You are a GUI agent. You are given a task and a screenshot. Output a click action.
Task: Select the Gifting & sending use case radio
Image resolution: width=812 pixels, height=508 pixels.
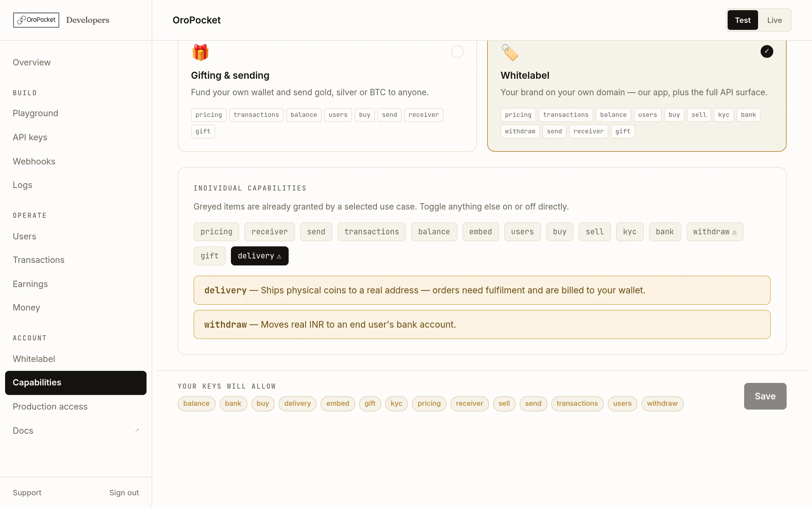[x=457, y=51]
